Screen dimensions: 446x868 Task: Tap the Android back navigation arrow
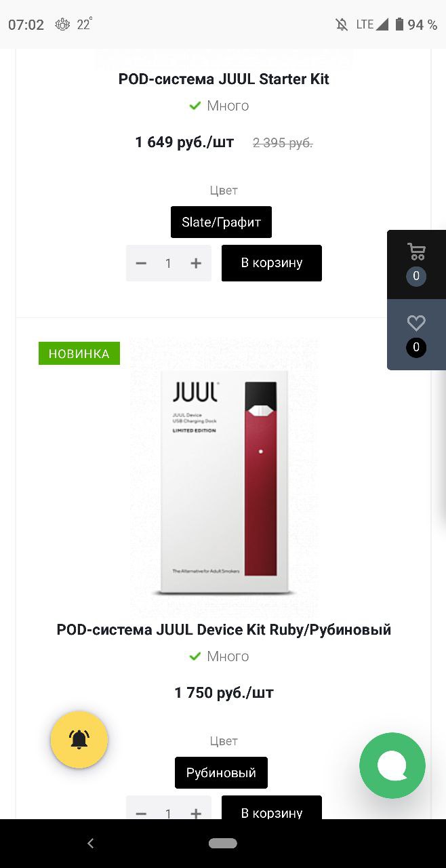click(x=91, y=844)
